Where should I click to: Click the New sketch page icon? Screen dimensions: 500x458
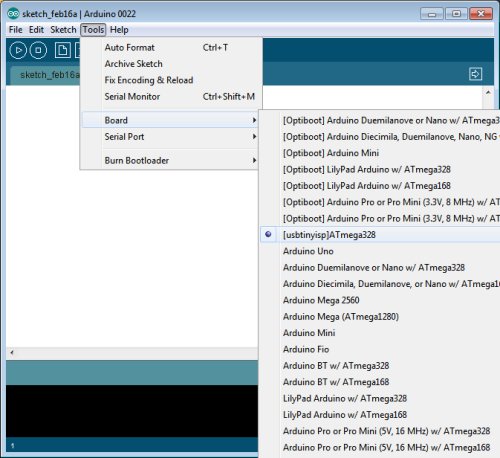63,50
